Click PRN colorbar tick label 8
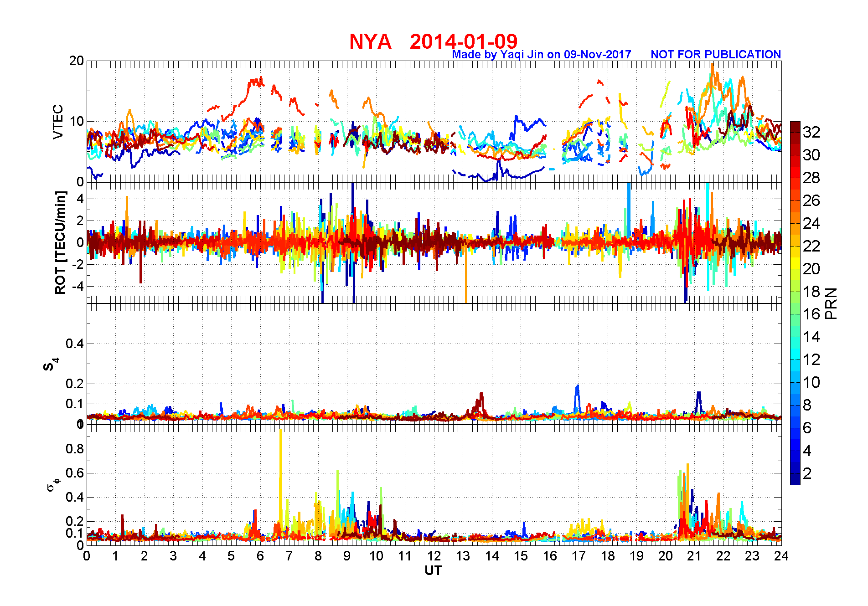 [x=807, y=405]
